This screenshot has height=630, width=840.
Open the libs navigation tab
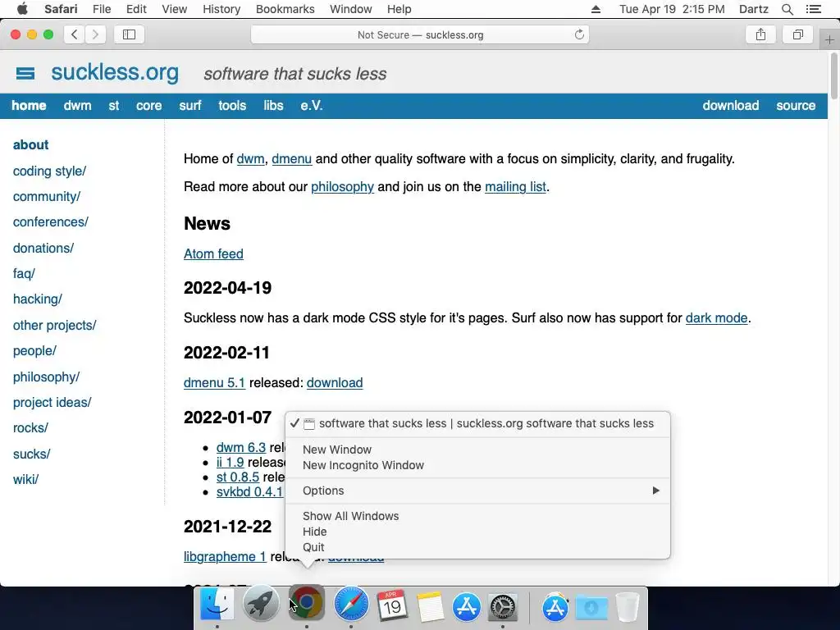click(x=273, y=106)
